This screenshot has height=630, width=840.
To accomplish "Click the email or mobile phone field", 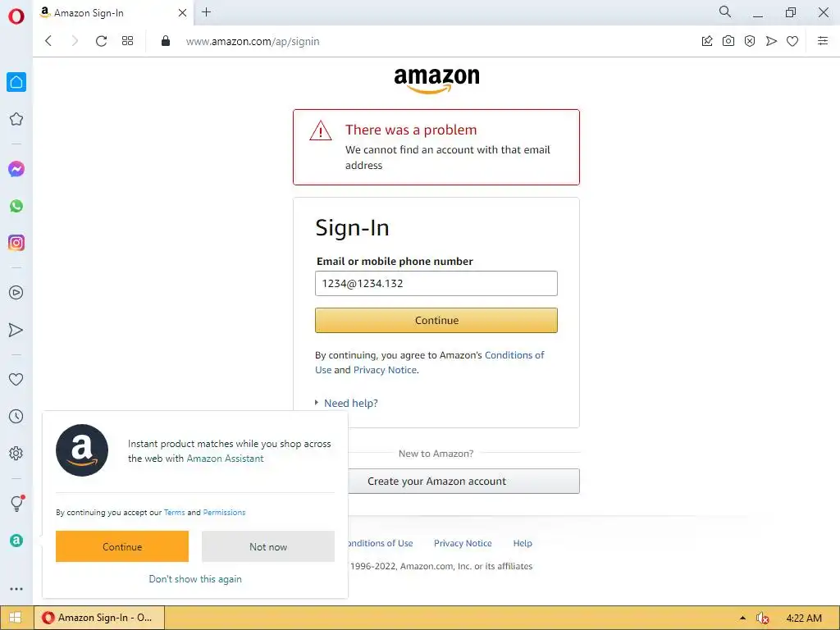I will coord(436,283).
